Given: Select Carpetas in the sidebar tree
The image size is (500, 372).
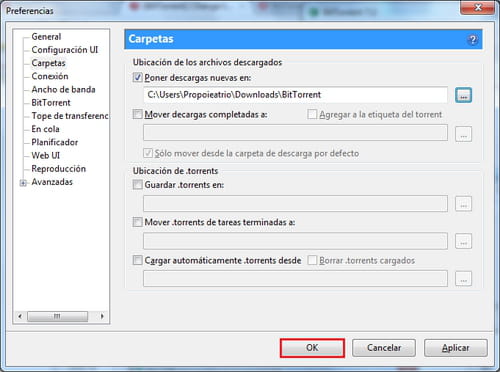Looking at the screenshot, I should (x=48, y=63).
